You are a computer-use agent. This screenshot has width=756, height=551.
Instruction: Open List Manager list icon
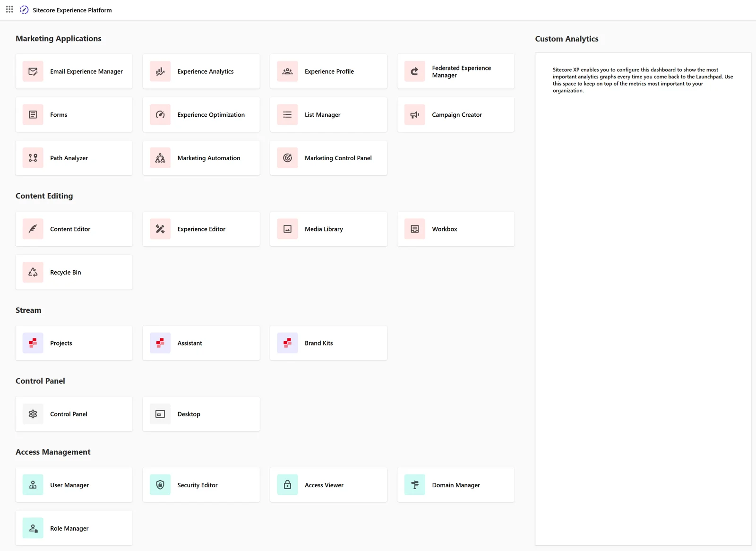pyautogui.click(x=287, y=115)
